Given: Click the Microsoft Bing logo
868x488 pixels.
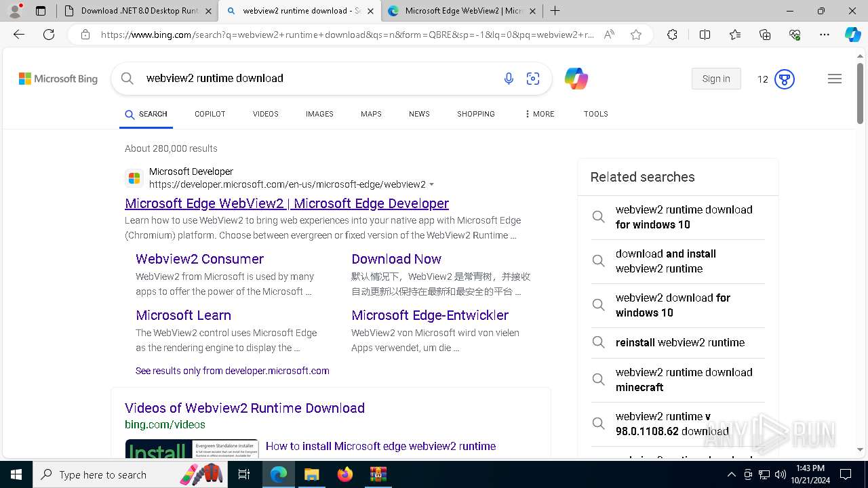Looking at the screenshot, I should point(58,79).
